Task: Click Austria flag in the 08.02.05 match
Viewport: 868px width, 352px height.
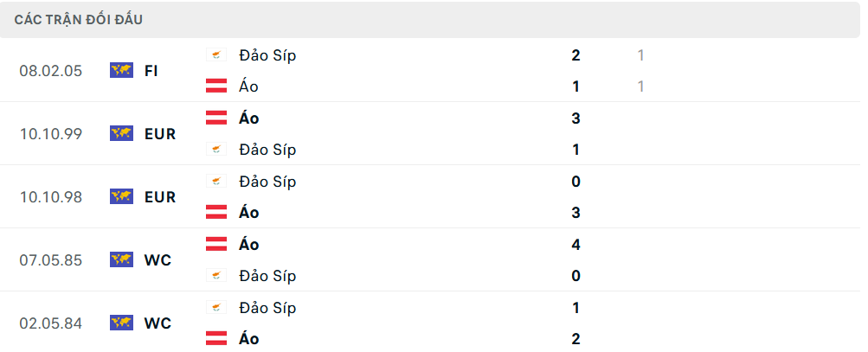Action: (216, 86)
